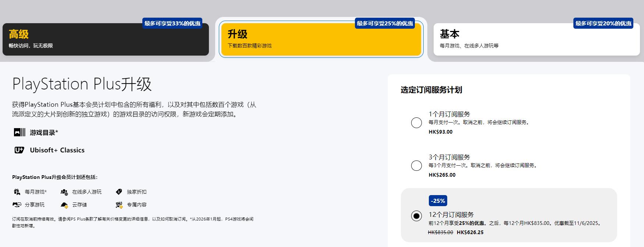Click the HK$626.25 discounted price
Viewport: 644px width, 247px height.
pyautogui.click(x=470, y=232)
